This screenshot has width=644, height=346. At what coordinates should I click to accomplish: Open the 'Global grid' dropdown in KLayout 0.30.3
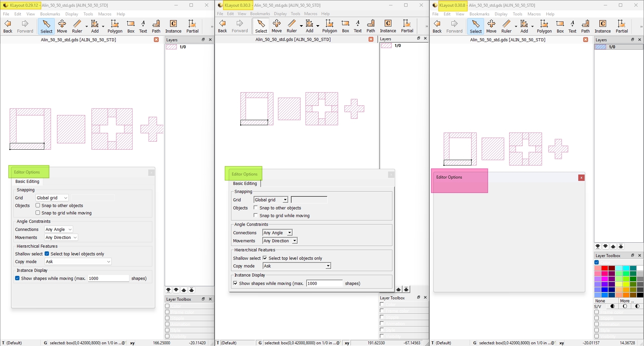(x=271, y=200)
